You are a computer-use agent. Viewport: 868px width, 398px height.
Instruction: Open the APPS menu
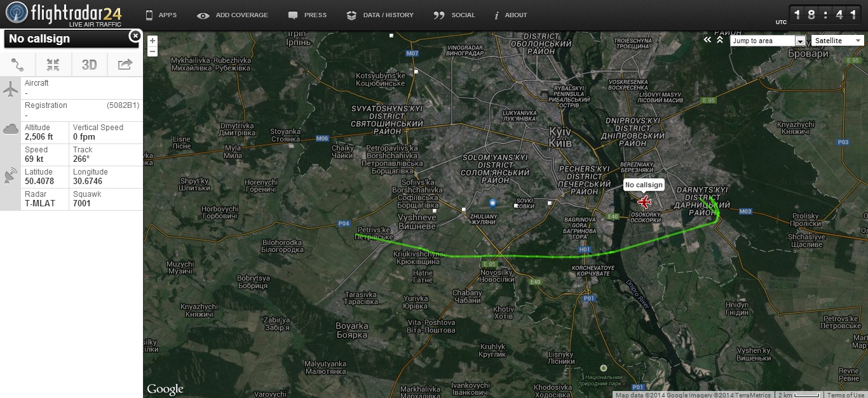pyautogui.click(x=161, y=15)
